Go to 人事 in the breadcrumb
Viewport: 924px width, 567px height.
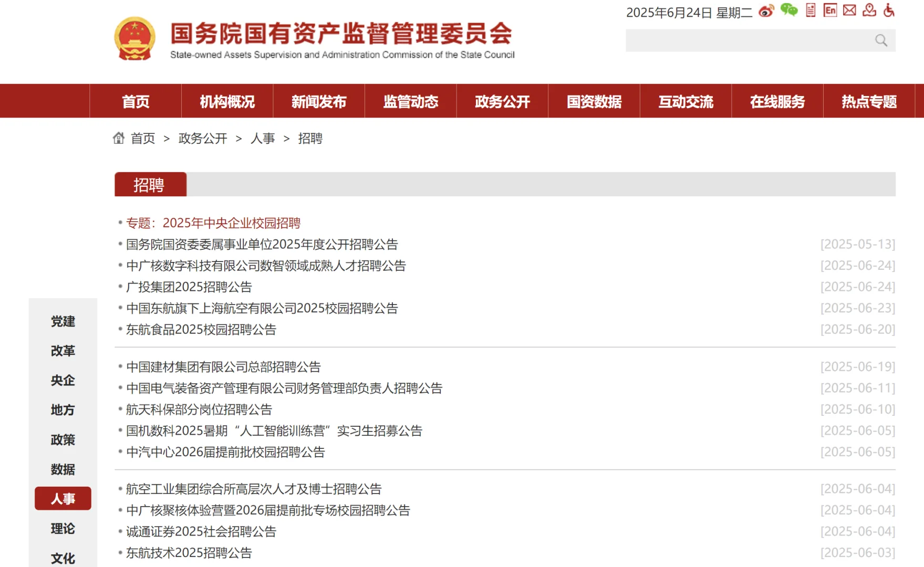click(x=263, y=139)
